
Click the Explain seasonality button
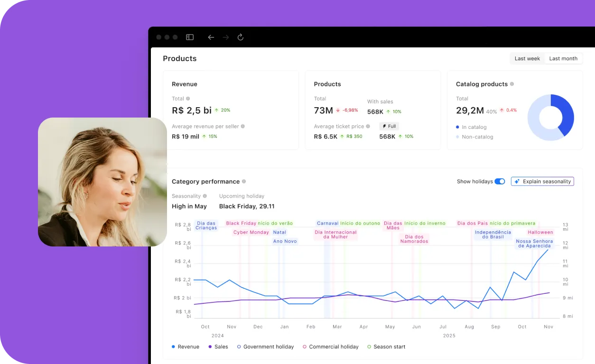click(542, 182)
